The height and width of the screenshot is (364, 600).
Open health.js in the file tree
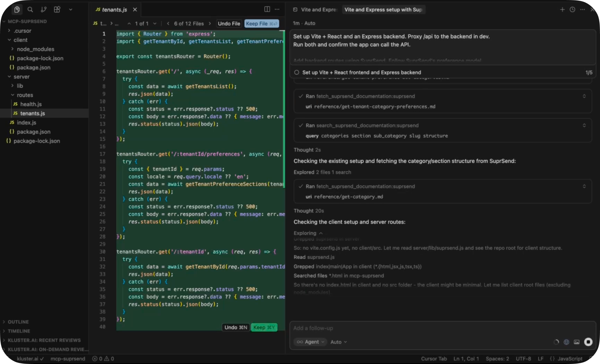(31, 104)
